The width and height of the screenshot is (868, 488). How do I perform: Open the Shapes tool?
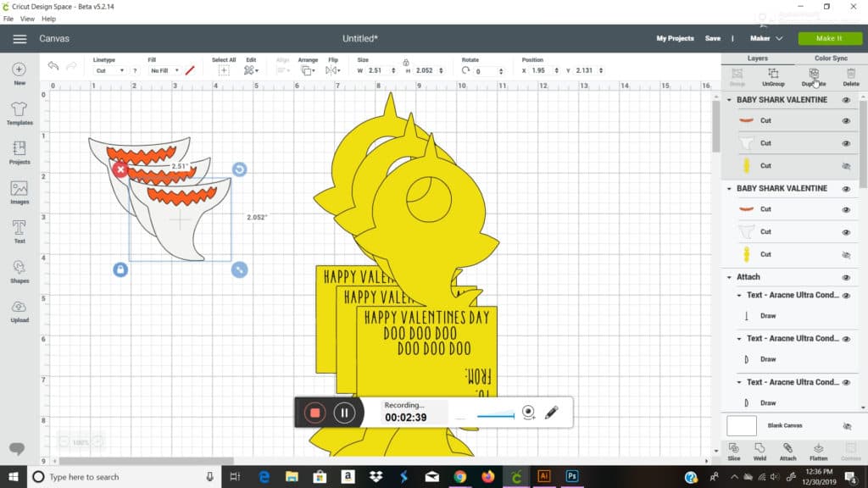[x=19, y=272]
